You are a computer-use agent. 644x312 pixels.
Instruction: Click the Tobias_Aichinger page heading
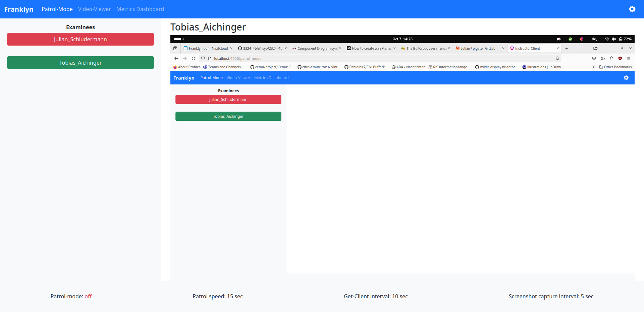[x=208, y=27]
